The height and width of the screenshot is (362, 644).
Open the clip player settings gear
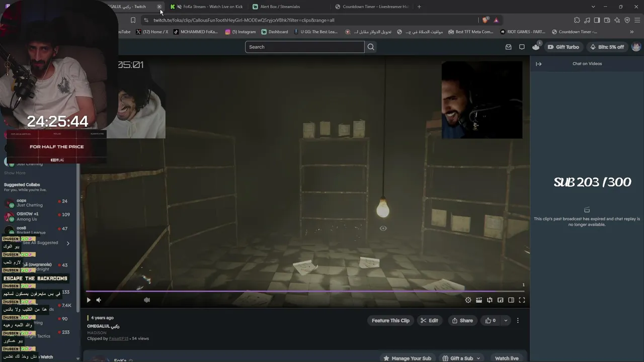tap(468, 300)
